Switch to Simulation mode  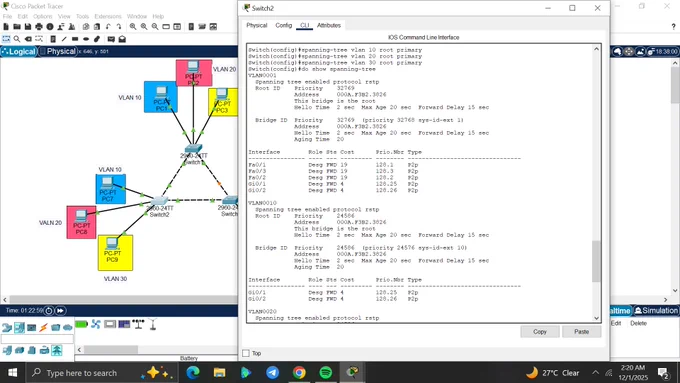coord(656,311)
